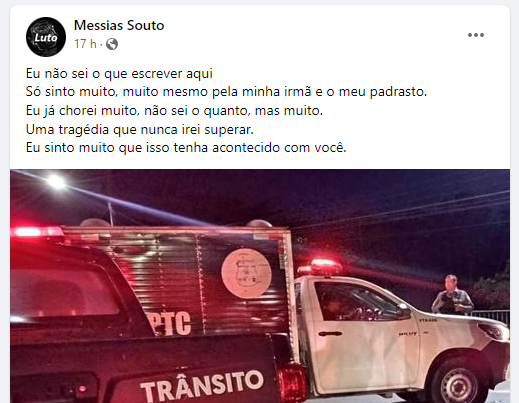519x403 pixels.
Task: Click the black Luto profile picture
Action: [x=46, y=37]
